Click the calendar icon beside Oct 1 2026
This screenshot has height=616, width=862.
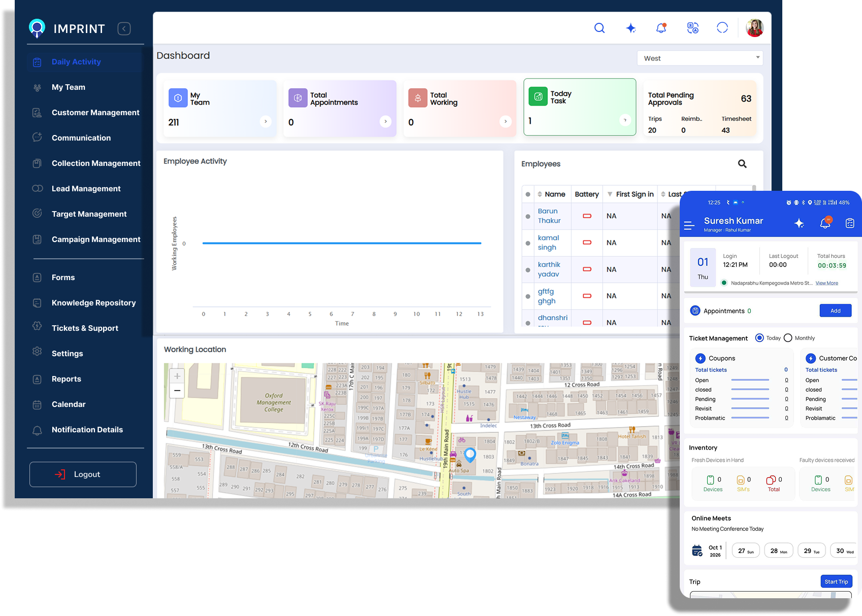pyautogui.click(x=698, y=551)
